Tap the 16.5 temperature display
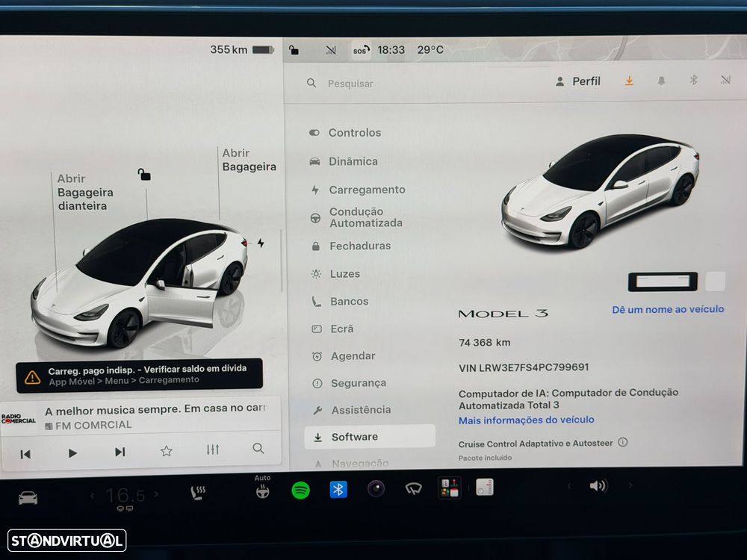Viewport: 747px width, 560px height. click(125, 496)
